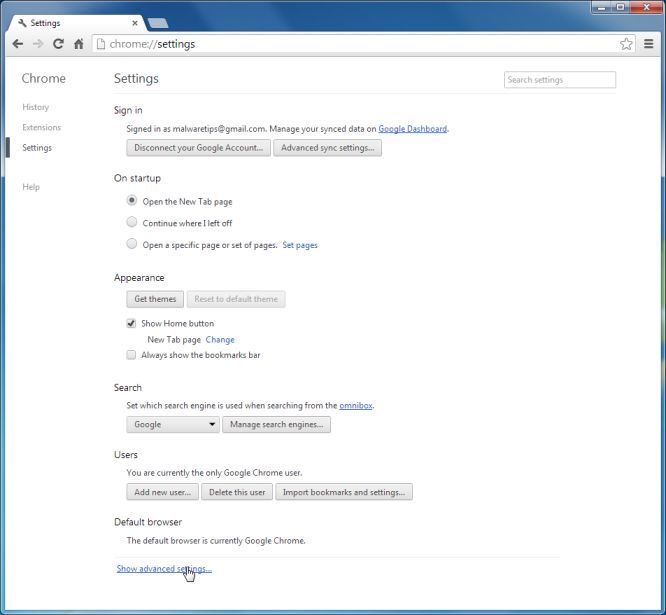Image resolution: width=666 pixels, height=615 pixels.
Task: Select Open a specific page option
Action: pyautogui.click(x=132, y=243)
